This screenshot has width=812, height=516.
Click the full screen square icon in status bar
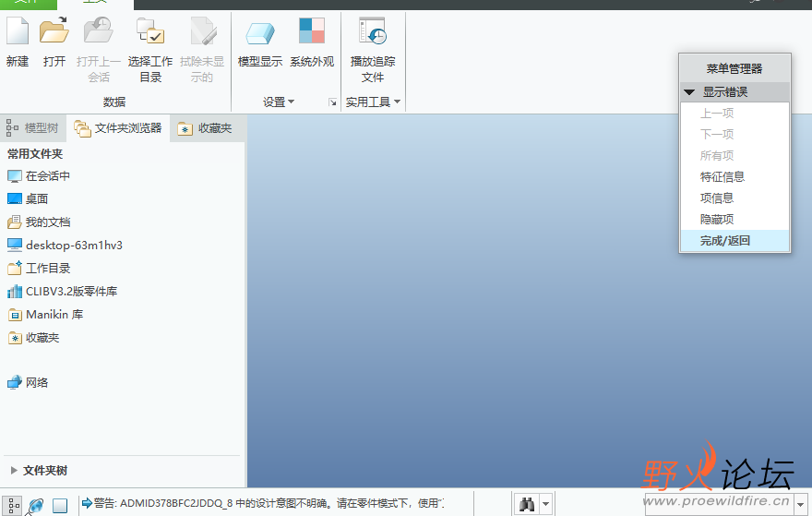[x=60, y=505]
